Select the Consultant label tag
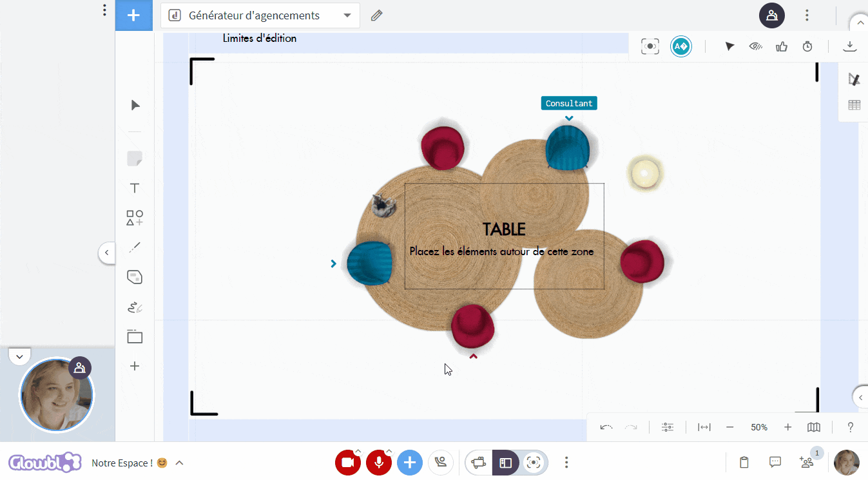This screenshot has width=868, height=480. (569, 103)
